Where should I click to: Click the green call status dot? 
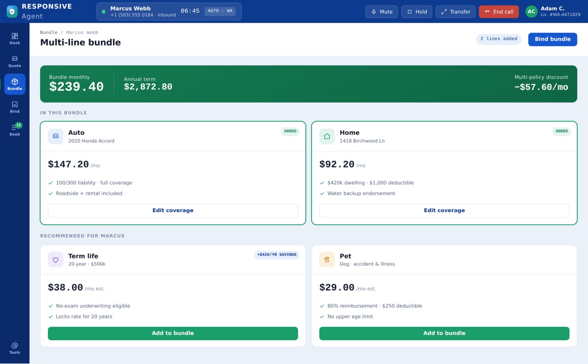(104, 12)
